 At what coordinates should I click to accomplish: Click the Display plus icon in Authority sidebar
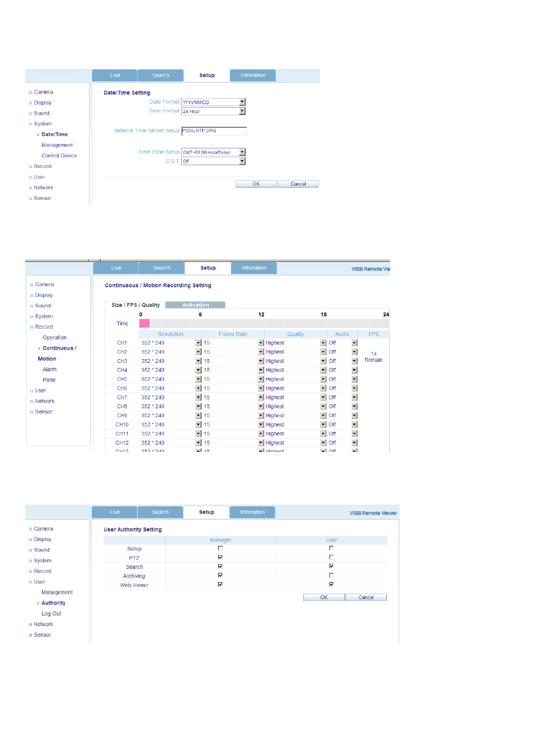pyautogui.click(x=30, y=540)
